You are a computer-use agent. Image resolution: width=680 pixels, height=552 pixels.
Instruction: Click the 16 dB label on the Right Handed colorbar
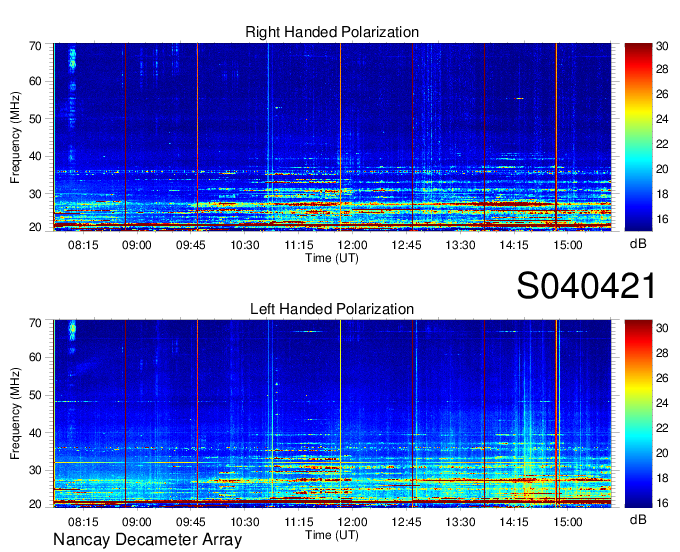click(x=662, y=219)
